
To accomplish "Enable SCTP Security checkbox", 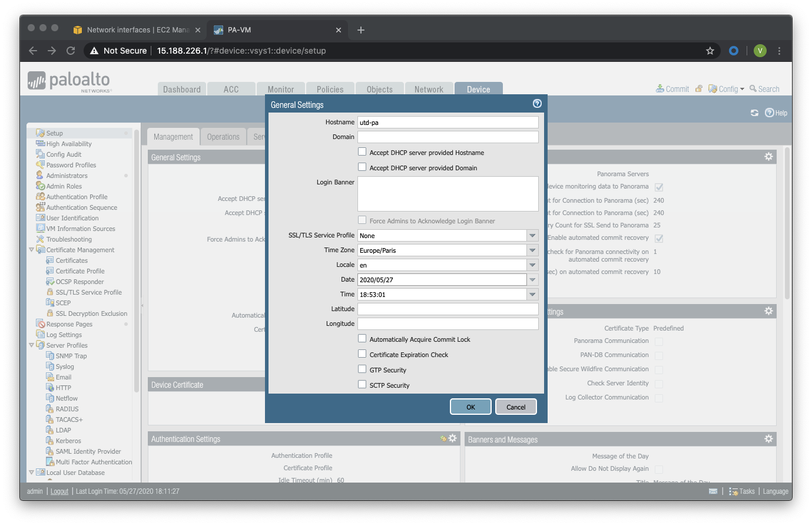I will [x=362, y=385].
